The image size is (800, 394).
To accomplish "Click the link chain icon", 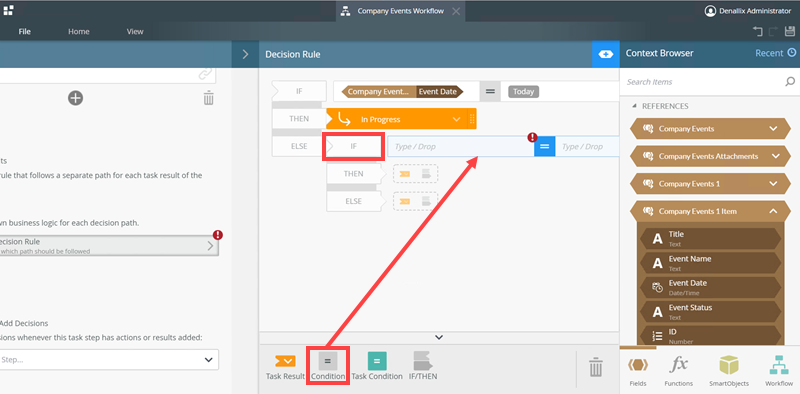I will point(205,75).
